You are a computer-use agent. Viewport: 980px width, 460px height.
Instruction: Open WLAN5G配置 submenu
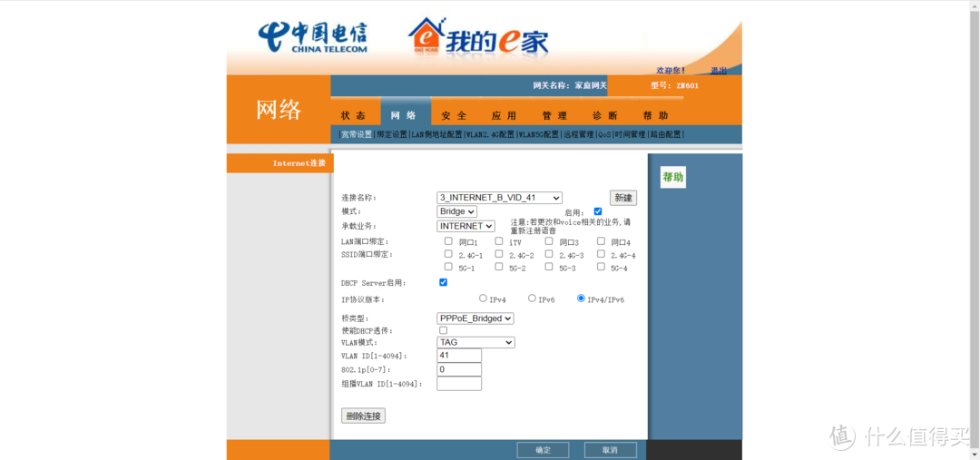[539, 134]
